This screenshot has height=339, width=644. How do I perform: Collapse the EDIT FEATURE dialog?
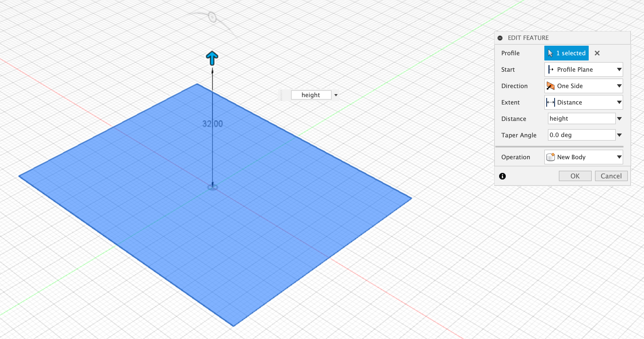[x=500, y=38]
